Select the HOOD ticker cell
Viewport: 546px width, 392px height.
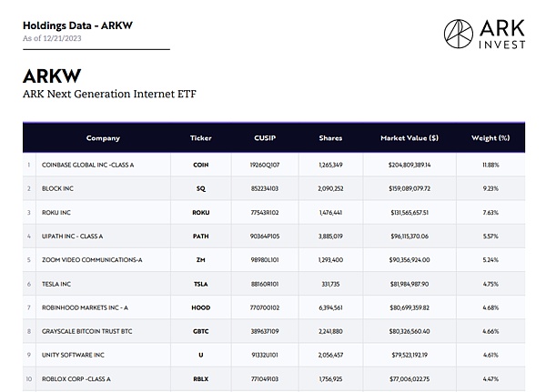click(x=201, y=307)
